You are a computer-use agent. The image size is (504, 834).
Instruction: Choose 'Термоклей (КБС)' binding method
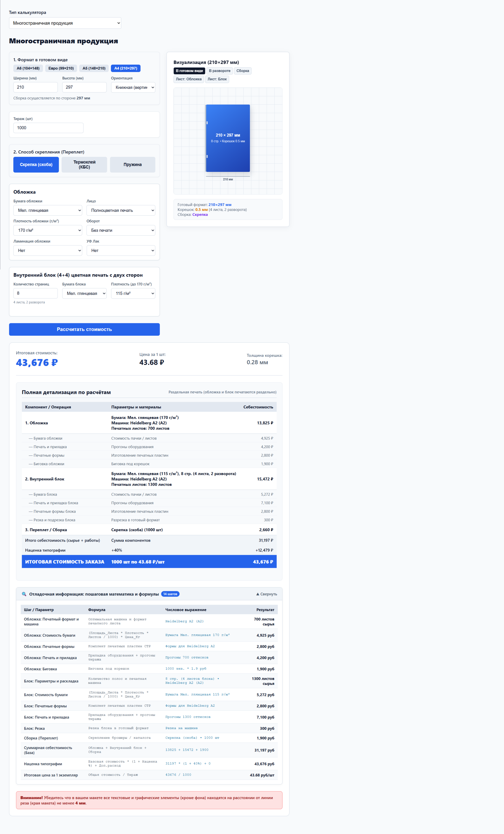84,164
